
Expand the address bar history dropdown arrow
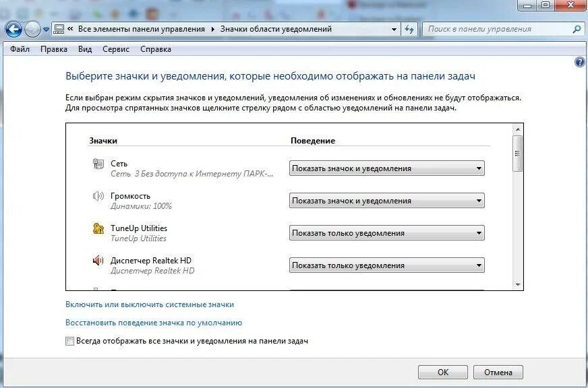(394, 29)
